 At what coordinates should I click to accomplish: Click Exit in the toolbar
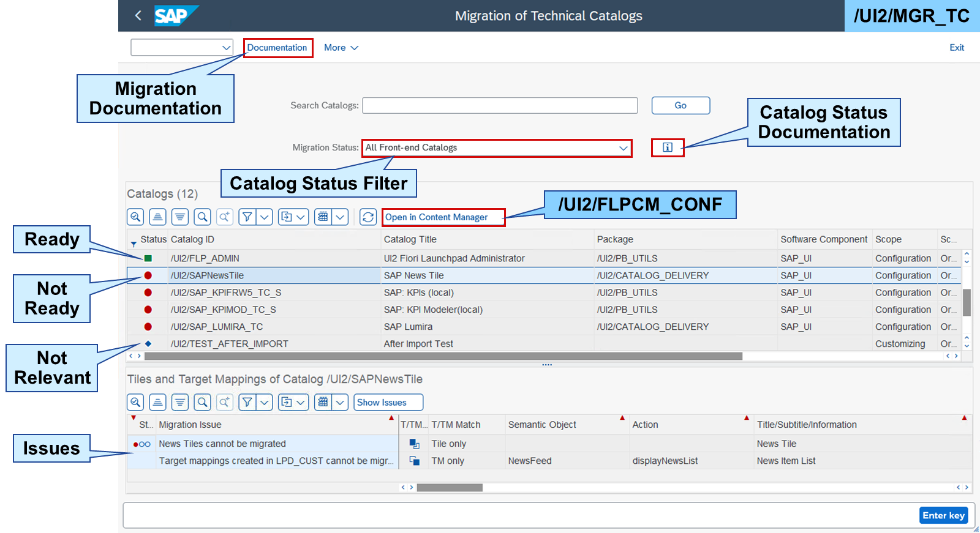(x=957, y=47)
